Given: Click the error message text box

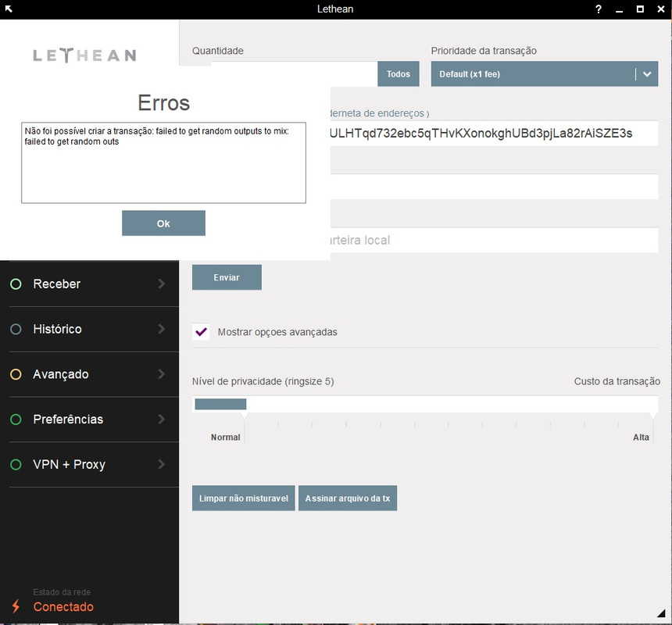Looking at the screenshot, I should (164, 162).
